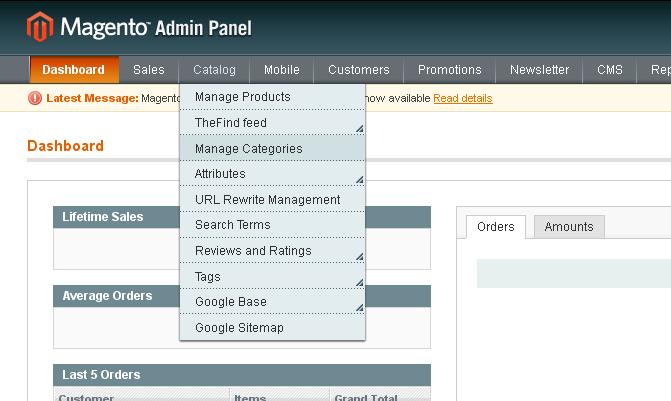
Task: Expand the Tags submenu arrow
Action: pos(359,282)
